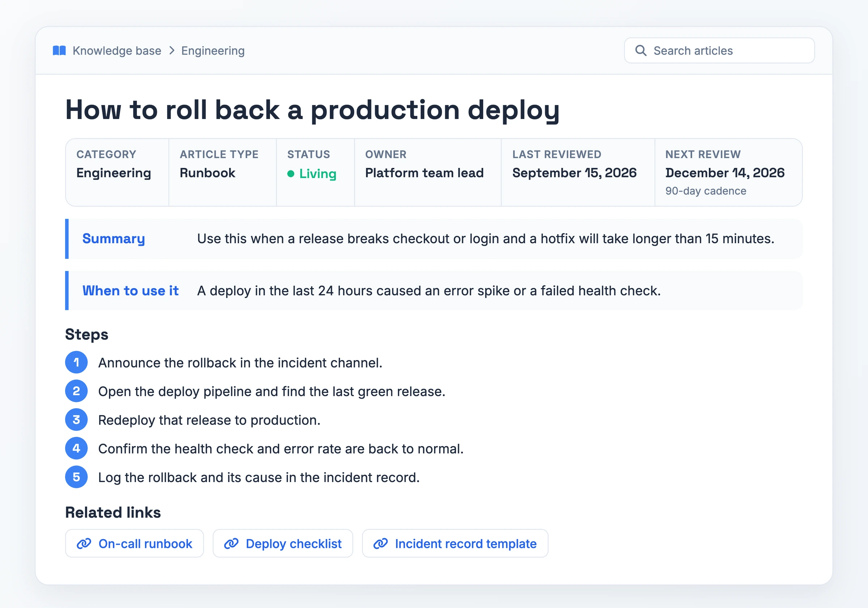Click the 'NEXT REVIEW' column label

[x=703, y=155]
